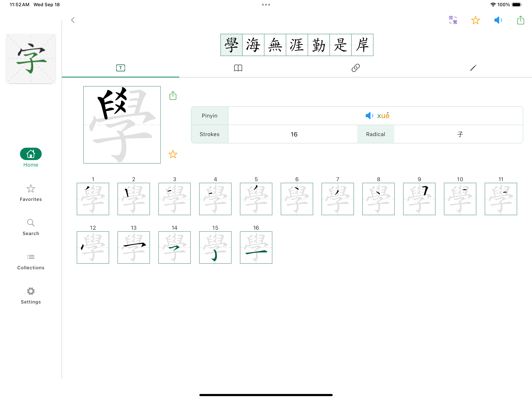
Task: Open Search in sidebar
Action: [x=31, y=227]
